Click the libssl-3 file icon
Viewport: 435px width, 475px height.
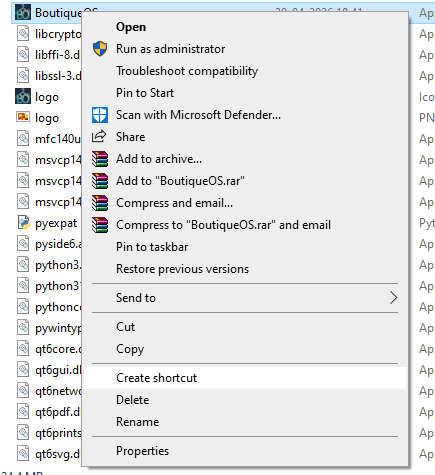coord(23,76)
